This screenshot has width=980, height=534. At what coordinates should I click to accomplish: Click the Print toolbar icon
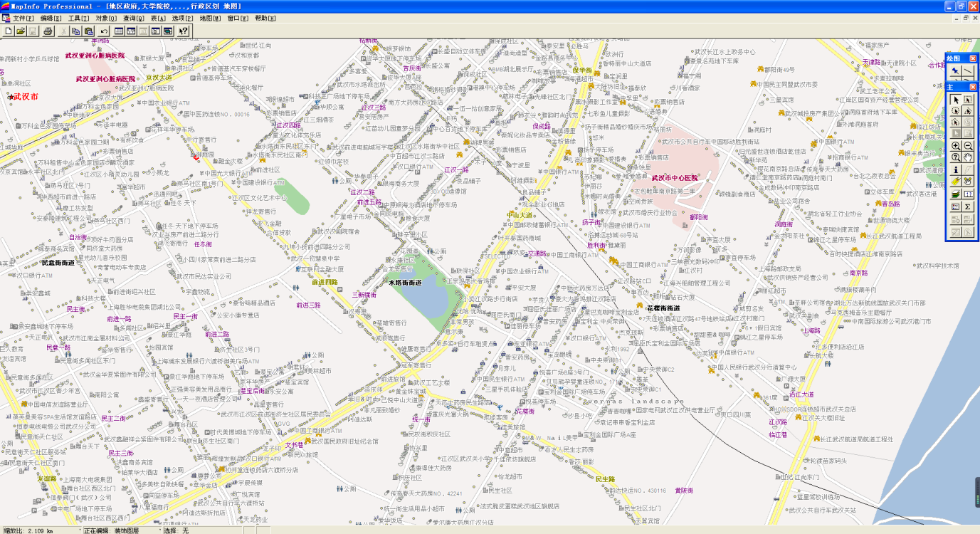point(48,31)
